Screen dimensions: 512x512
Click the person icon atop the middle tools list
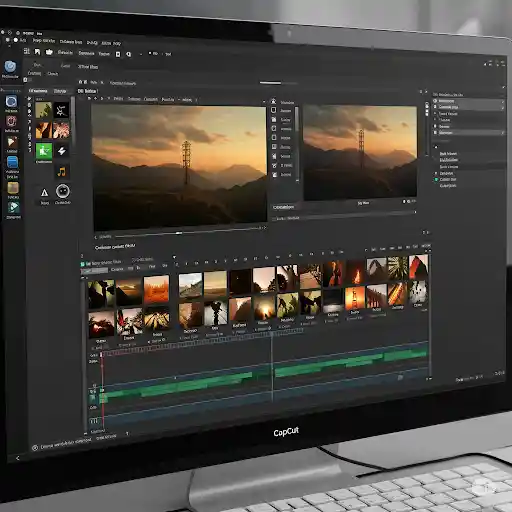click(273, 101)
